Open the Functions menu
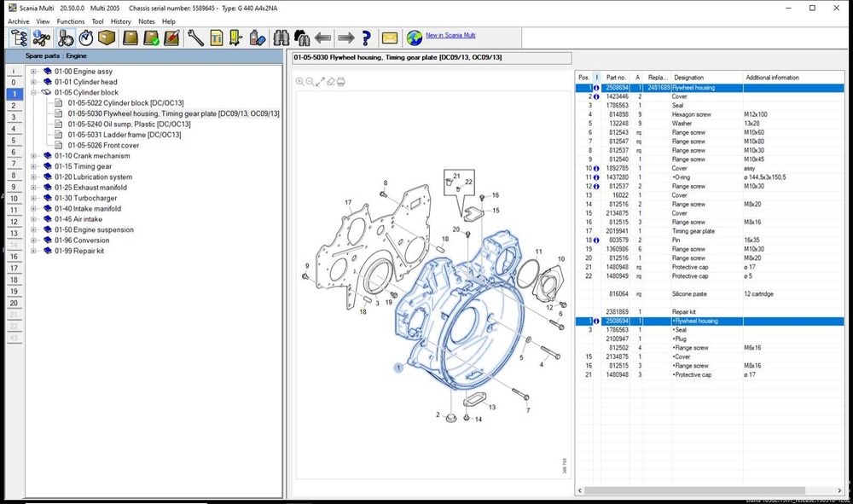Viewport: 853px width, 504px height. pyautogui.click(x=71, y=21)
